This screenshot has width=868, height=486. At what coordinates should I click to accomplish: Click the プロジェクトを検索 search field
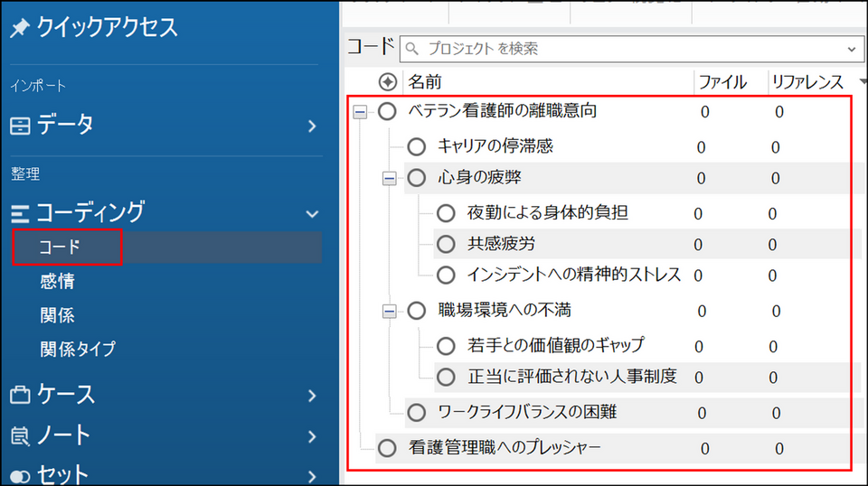[x=624, y=49]
